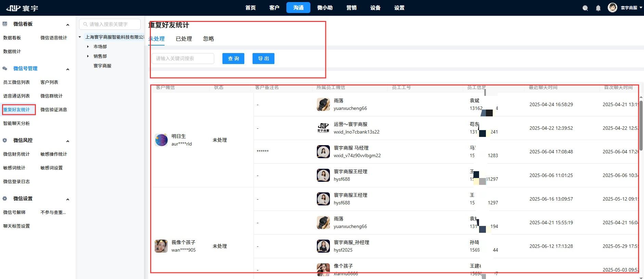The width and height of the screenshot is (644, 279).
Task: Open 聊天标签设置 in the sidebar
Action: [x=16, y=226]
